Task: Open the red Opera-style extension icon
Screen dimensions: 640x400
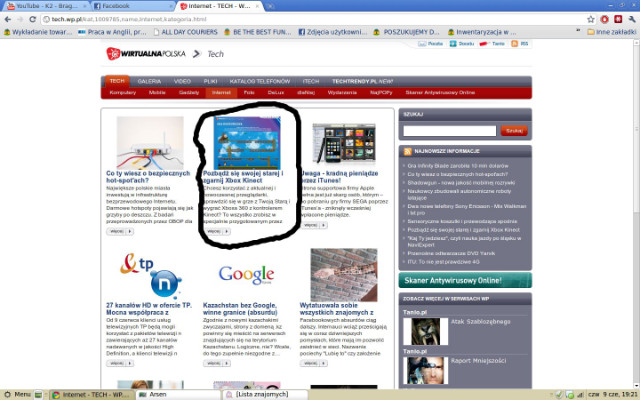Action: point(604,19)
